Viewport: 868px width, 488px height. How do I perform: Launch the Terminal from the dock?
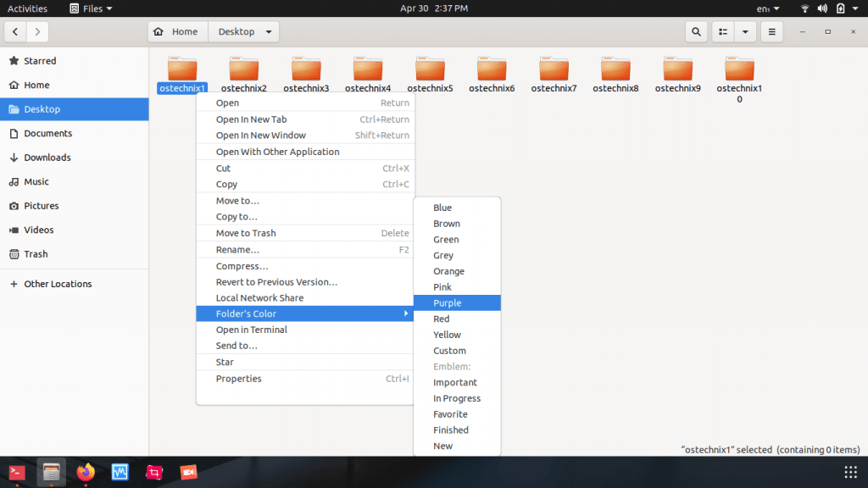(15, 472)
